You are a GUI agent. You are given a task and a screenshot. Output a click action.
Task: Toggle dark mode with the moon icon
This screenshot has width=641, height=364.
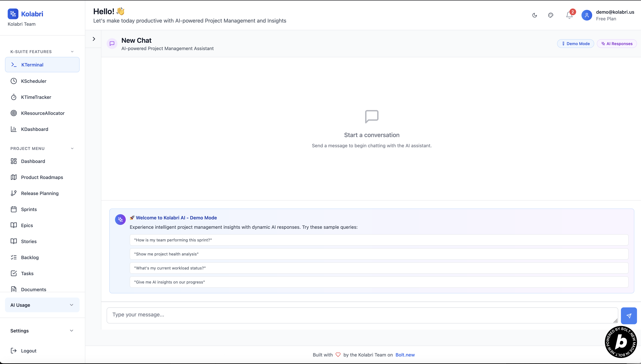point(535,15)
